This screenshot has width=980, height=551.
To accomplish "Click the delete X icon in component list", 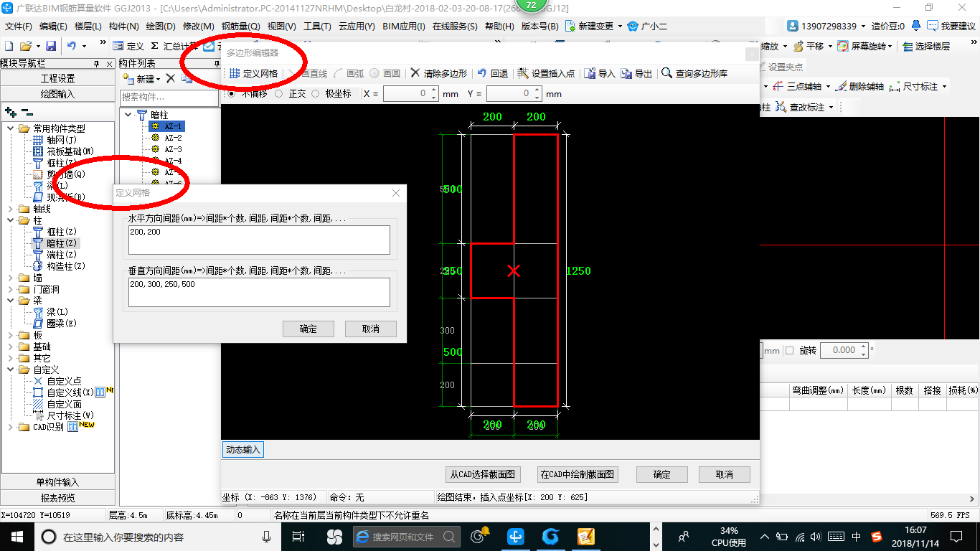I will point(170,78).
